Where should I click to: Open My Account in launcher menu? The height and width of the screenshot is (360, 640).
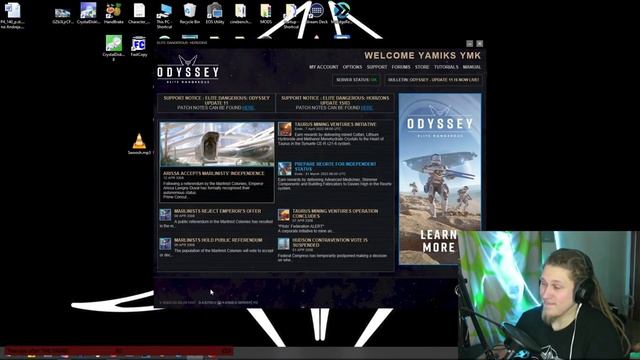[324, 67]
